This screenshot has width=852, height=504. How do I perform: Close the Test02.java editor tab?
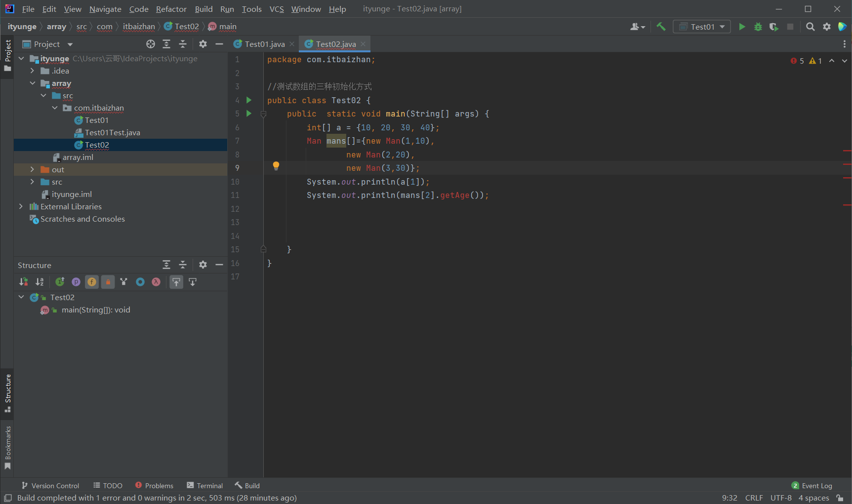pyautogui.click(x=363, y=44)
